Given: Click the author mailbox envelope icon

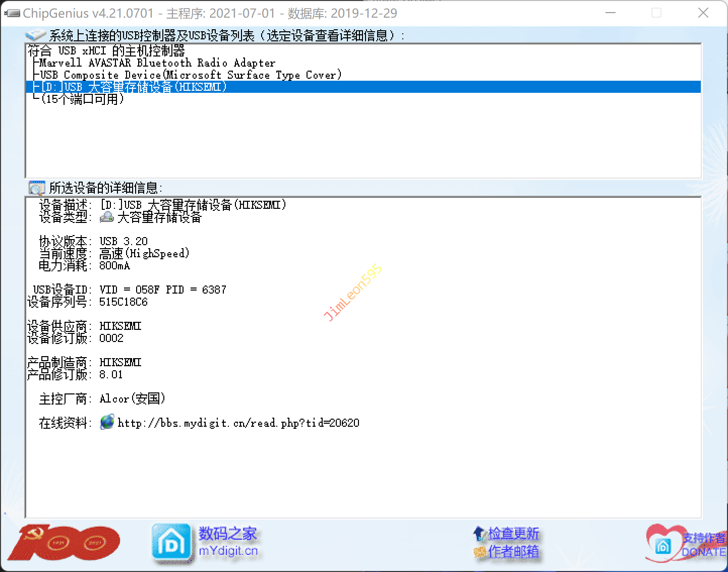Looking at the screenshot, I should click(479, 552).
